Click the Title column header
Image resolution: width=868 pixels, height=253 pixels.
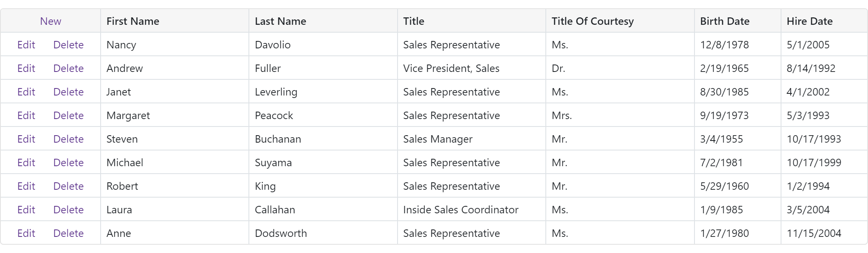point(414,21)
